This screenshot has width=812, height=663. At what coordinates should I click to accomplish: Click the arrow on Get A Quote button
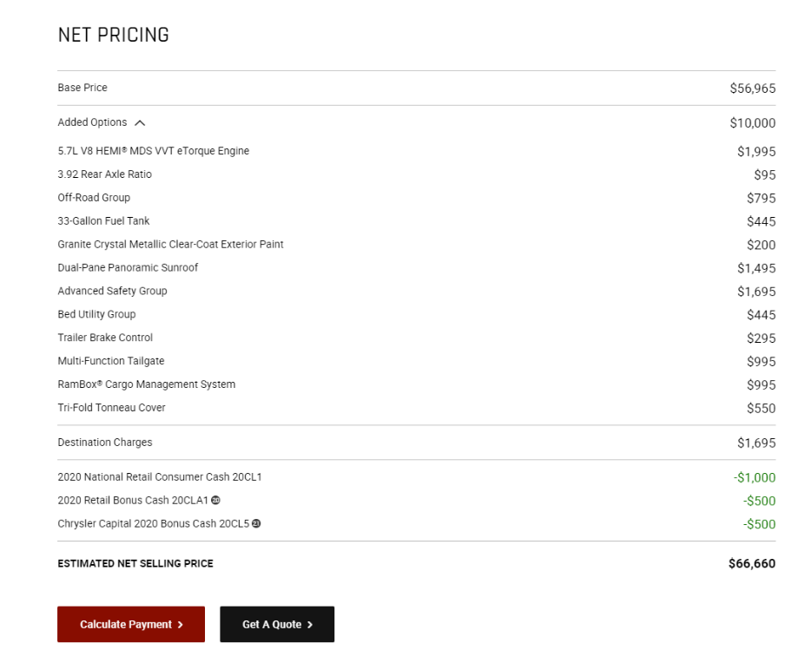click(x=310, y=625)
